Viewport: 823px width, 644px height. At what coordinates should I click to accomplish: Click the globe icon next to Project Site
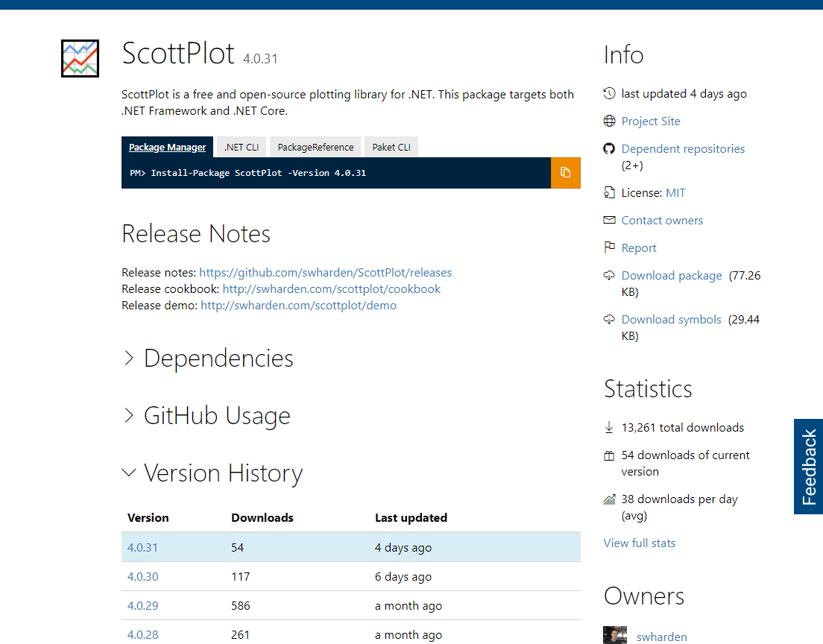coord(609,121)
